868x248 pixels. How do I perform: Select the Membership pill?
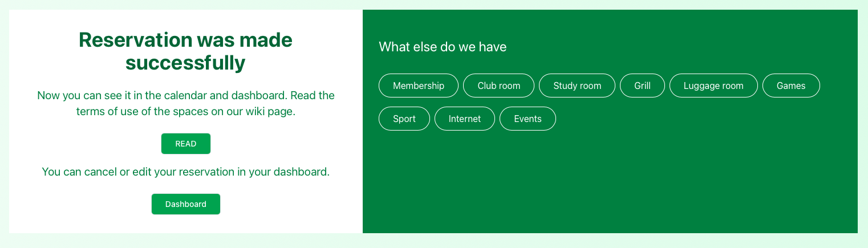click(x=418, y=86)
